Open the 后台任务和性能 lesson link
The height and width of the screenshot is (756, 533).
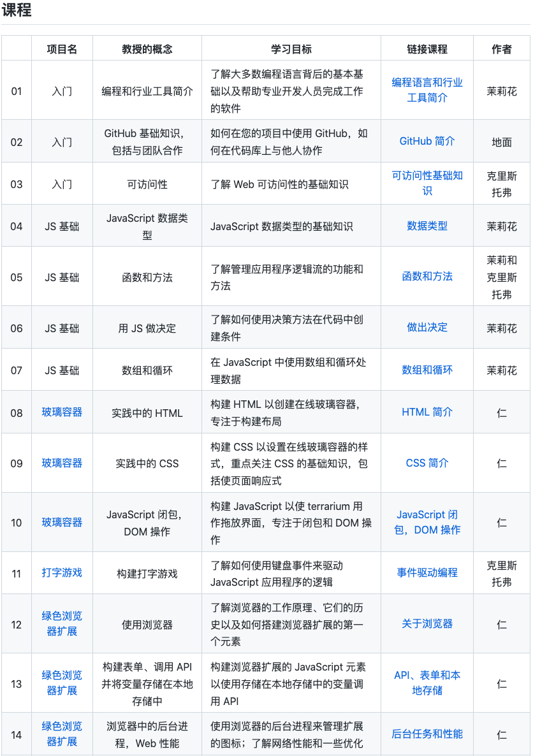pyautogui.click(x=427, y=734)
